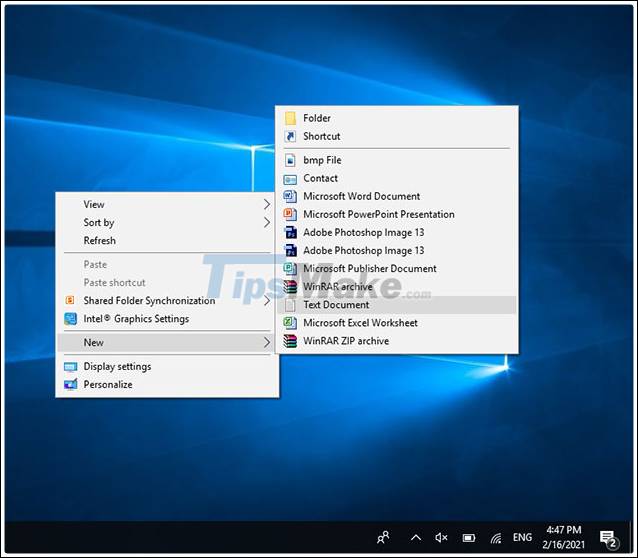Screen dimensions: 638x558
Task: Select Microsoft Word Document entry
Action: click(x=397, y=196)
